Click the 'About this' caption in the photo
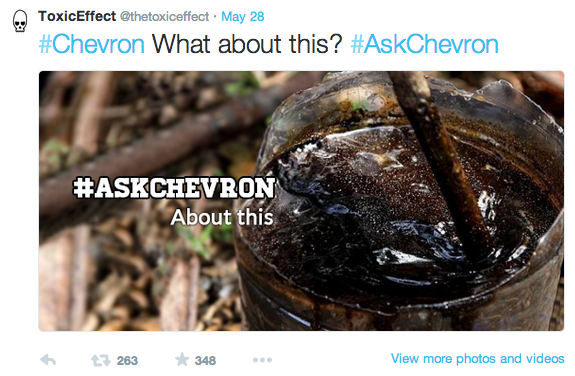 [x=222, y=217]
